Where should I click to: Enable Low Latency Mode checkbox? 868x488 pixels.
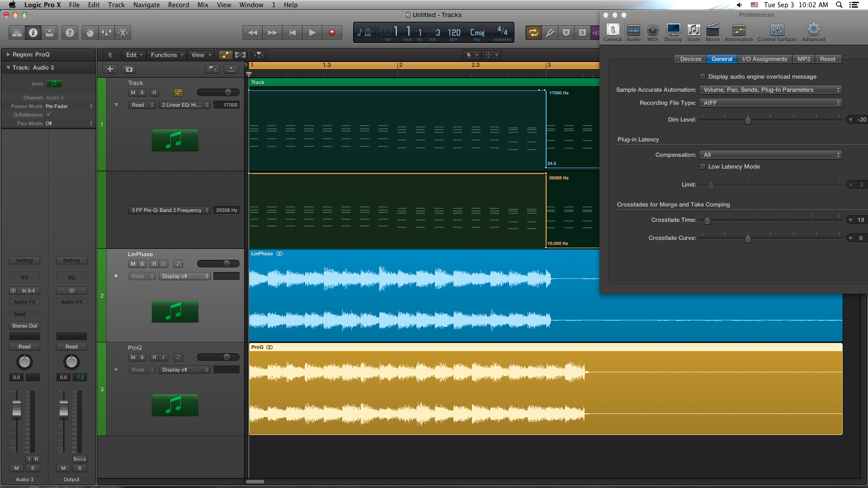pos(703,167)
